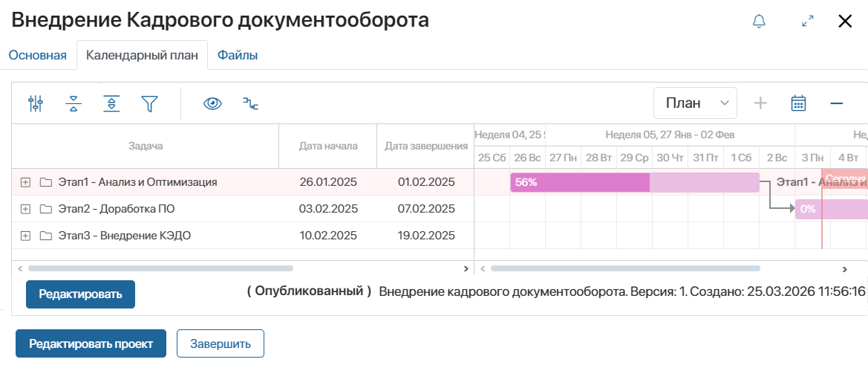
Task: Click the Сегодня today marker
Action: tap(845, 178)
